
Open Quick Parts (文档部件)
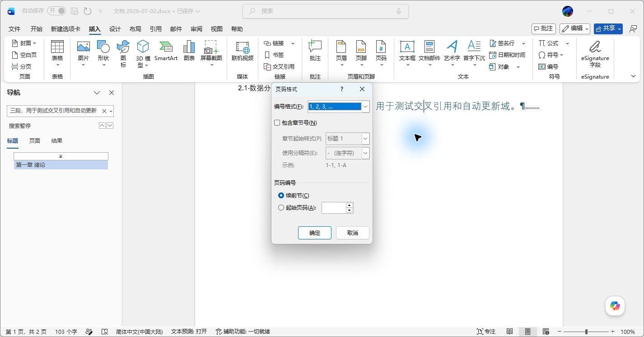pyautogui.click(x=429, y=53)
